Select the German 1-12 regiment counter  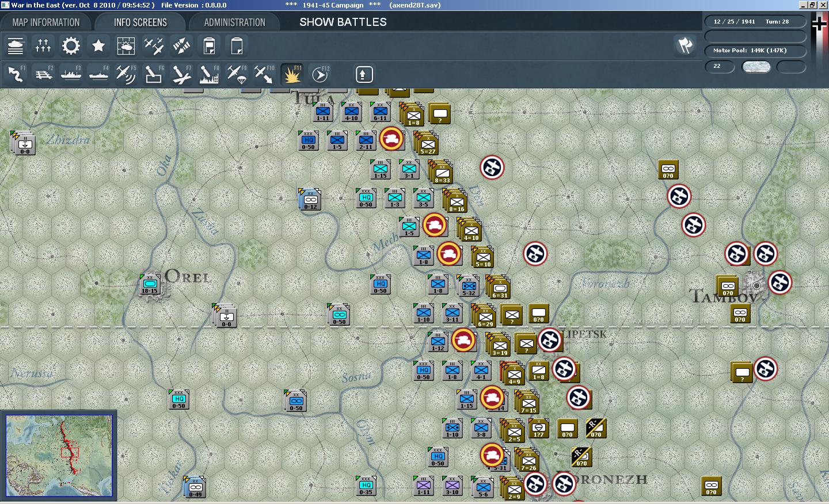tap(438, 342)
